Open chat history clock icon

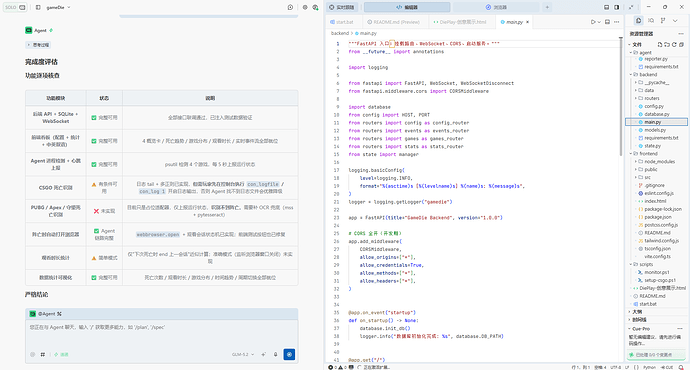click(x=290, y=7)
